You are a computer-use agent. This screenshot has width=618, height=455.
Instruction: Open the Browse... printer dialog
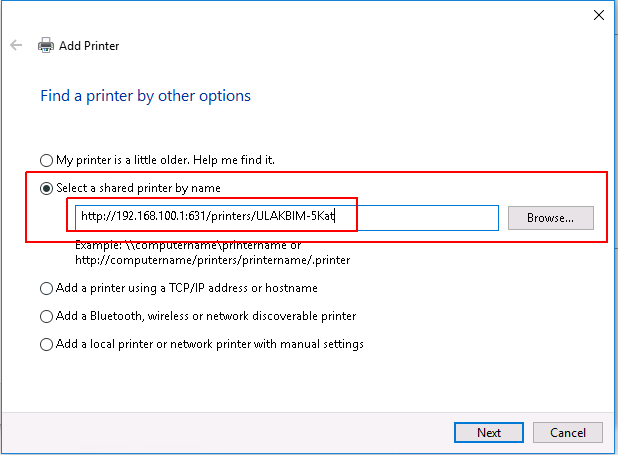coord(550,217)
